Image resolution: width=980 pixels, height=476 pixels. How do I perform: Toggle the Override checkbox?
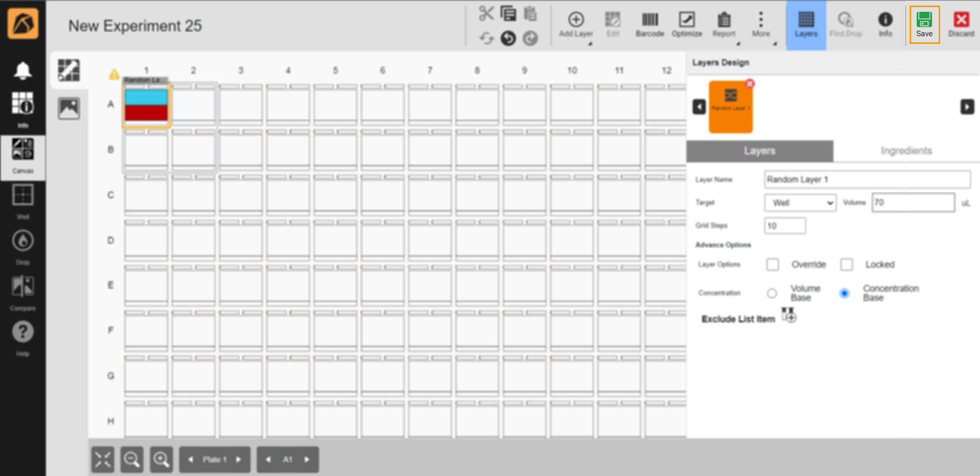point(773,265)
